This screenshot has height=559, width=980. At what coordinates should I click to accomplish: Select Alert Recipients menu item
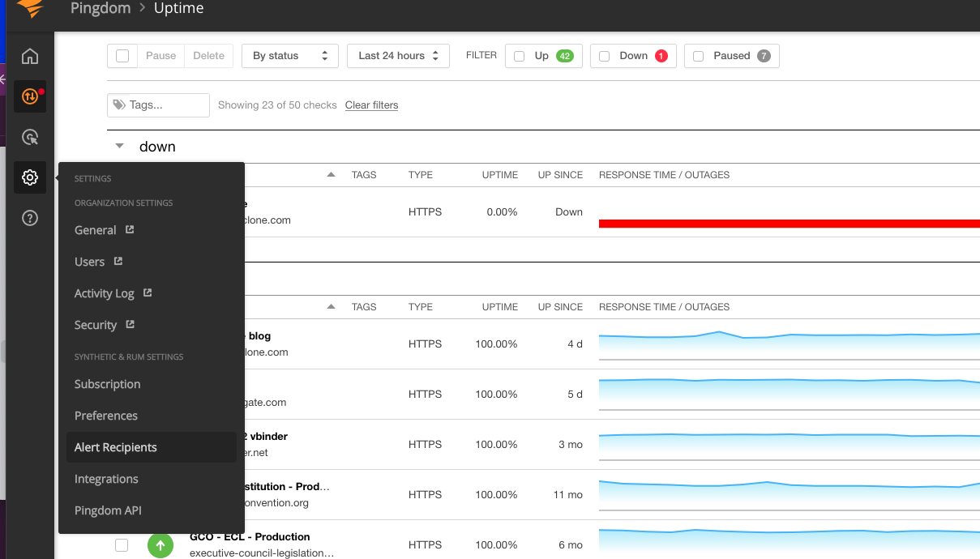tap(151, 447)
